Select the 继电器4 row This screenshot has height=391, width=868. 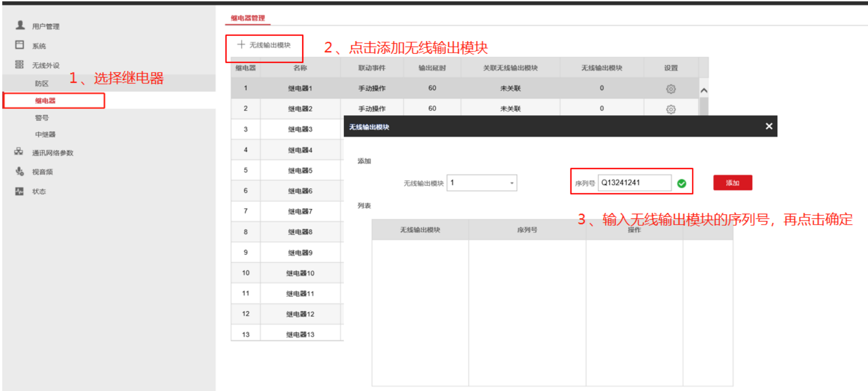point(288,150)
